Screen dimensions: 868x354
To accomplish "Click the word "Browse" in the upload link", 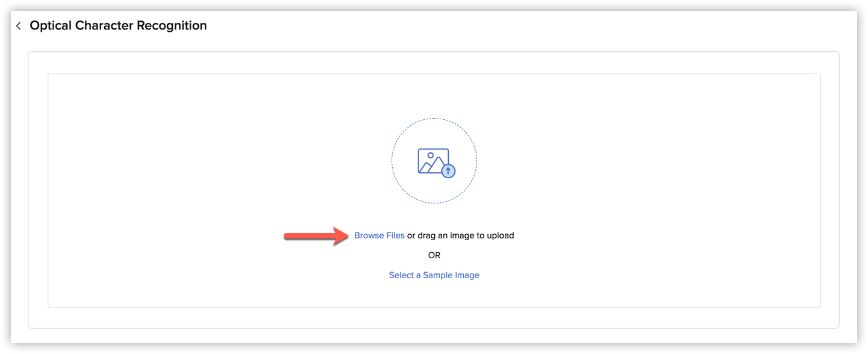I will [370, 235].
